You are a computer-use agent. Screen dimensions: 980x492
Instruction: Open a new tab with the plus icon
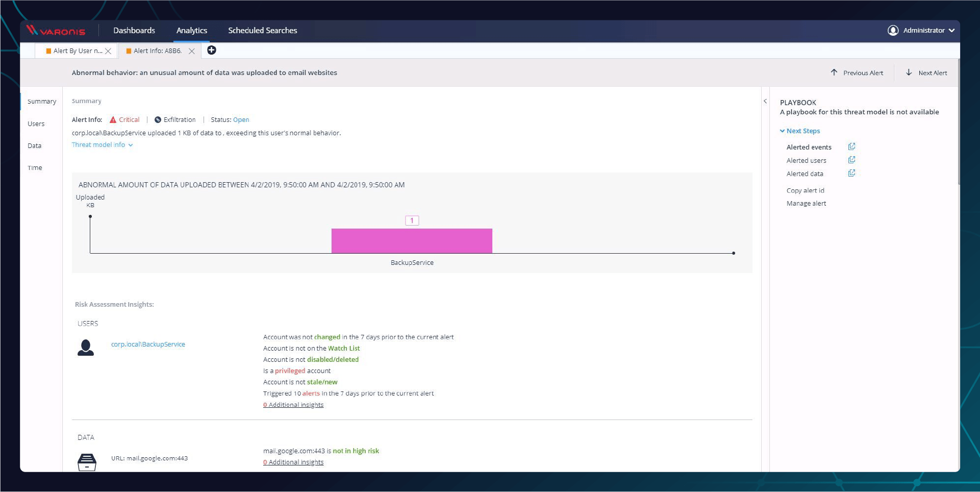click(x=212, y=50)
